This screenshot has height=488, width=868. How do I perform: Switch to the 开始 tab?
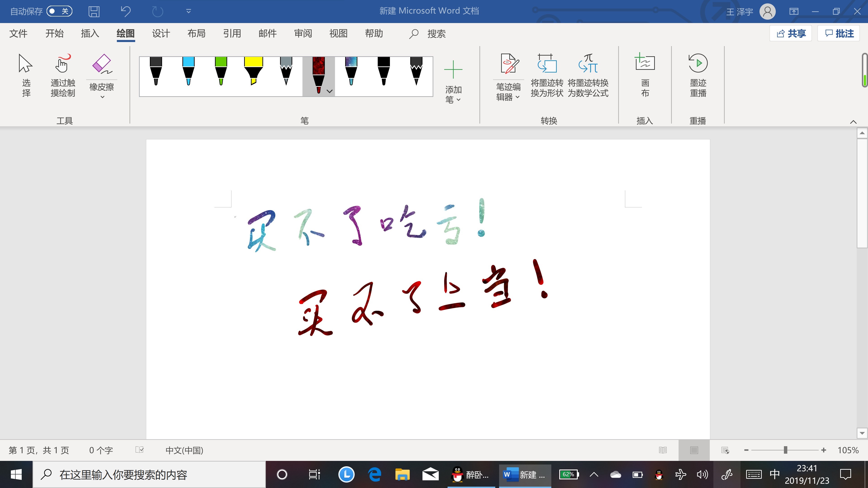tap(54, 33)
